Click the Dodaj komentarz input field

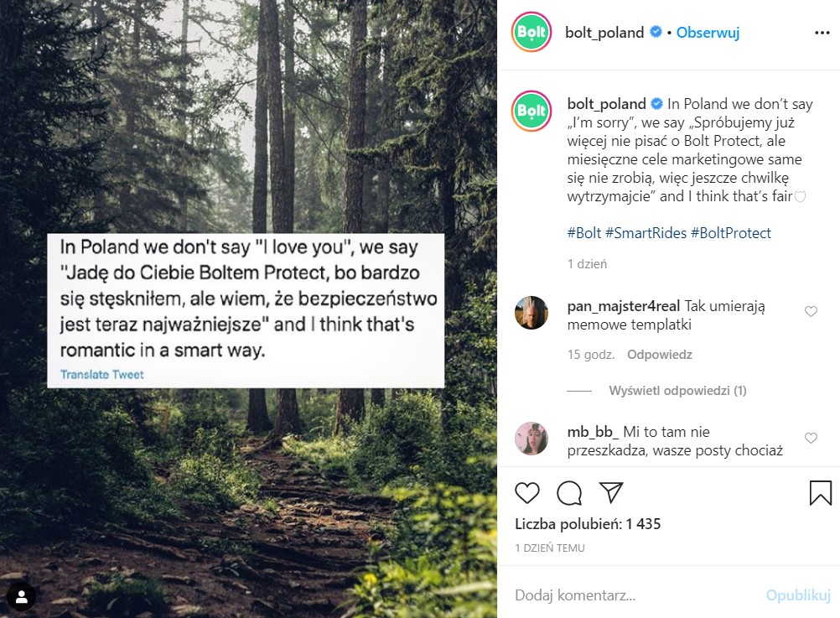coord(629,595)
